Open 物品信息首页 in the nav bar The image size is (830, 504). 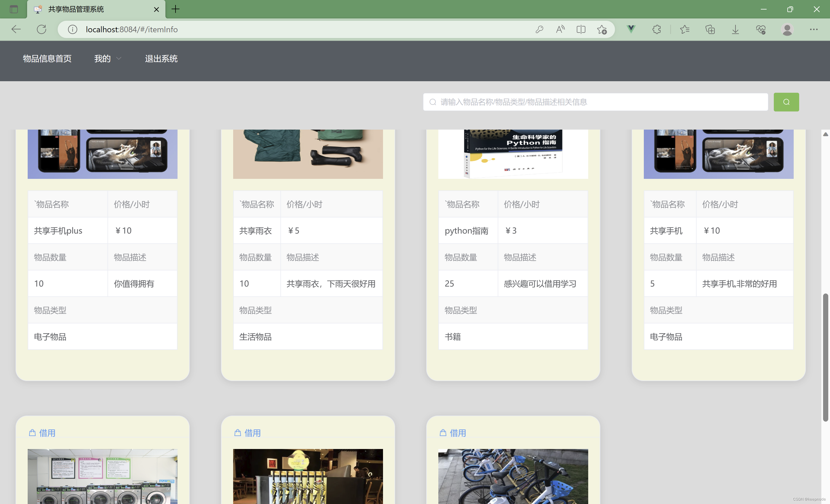[47, 58]
